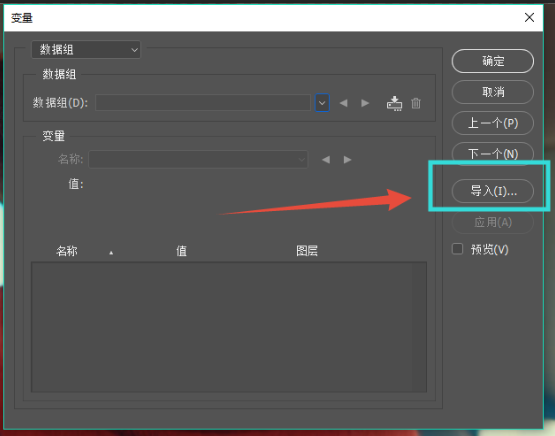Click the 下一个(N) button
Screen dimensions: 555x436
[x=493, y=154]
